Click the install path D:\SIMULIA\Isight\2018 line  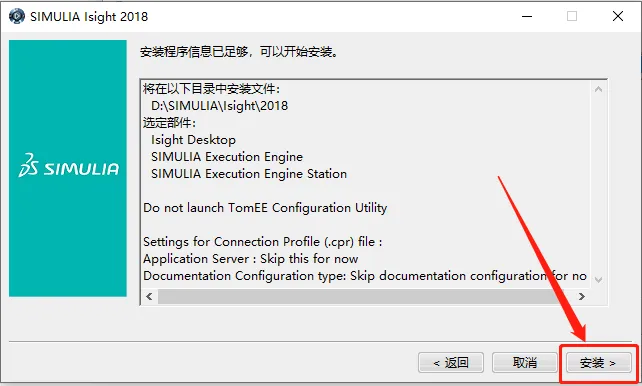click(219, 106)
